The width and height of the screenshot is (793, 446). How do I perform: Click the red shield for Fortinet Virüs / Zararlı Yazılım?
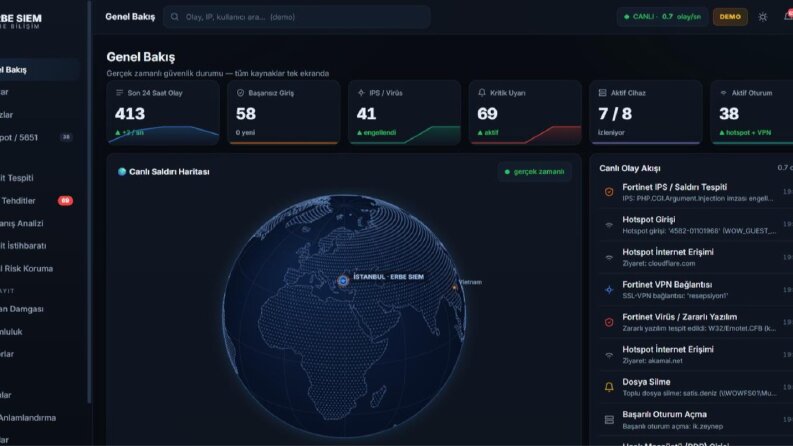click(x=609, y=322)
